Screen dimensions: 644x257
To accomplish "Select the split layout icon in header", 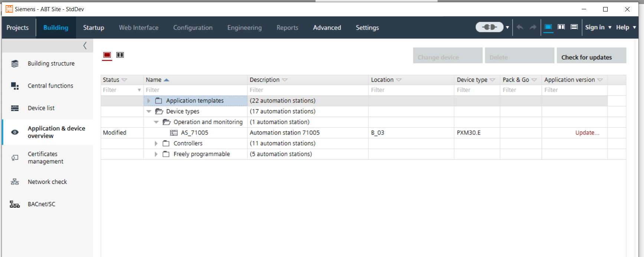I will tap(561, 27).
